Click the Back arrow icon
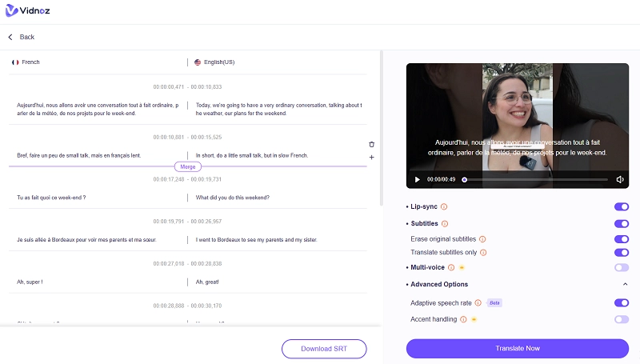 point(11,37)
